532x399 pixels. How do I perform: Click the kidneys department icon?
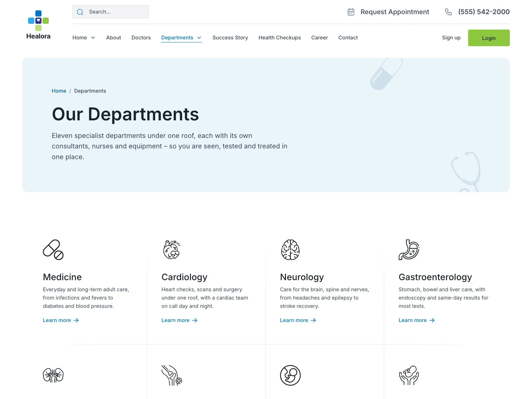53,375
